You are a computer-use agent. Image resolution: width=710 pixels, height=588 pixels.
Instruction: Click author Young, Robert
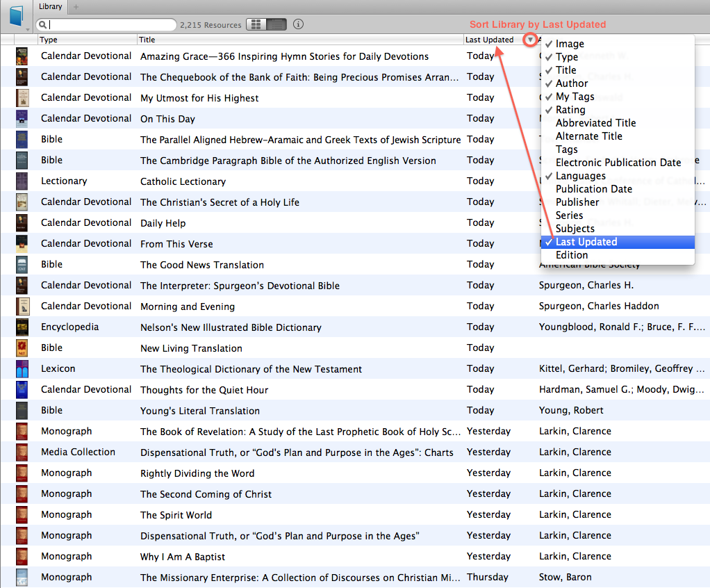click(571, 411)
